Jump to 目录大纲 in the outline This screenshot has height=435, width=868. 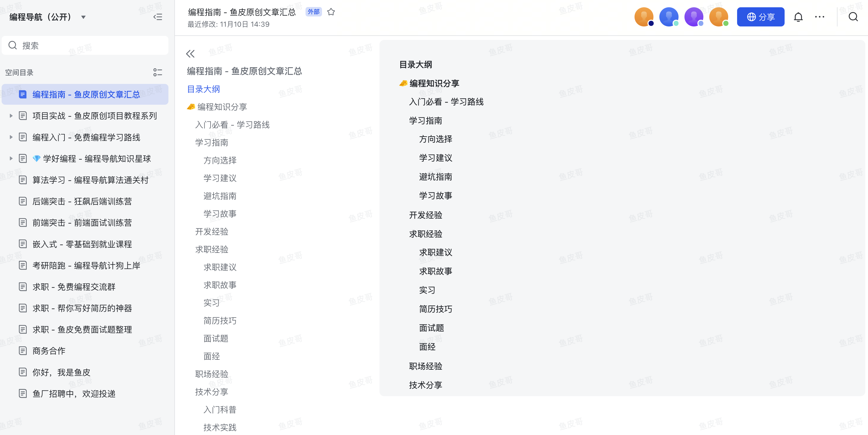[x=203, y=89]
